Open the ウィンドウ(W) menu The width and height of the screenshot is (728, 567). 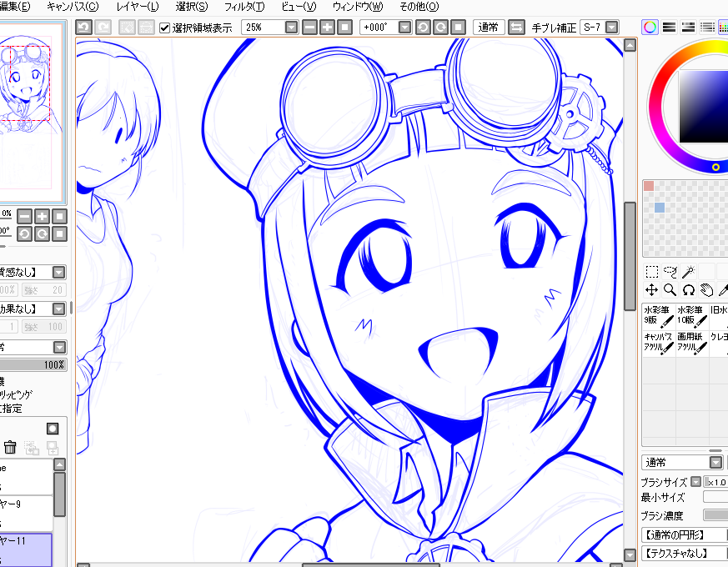pos(358,7)
